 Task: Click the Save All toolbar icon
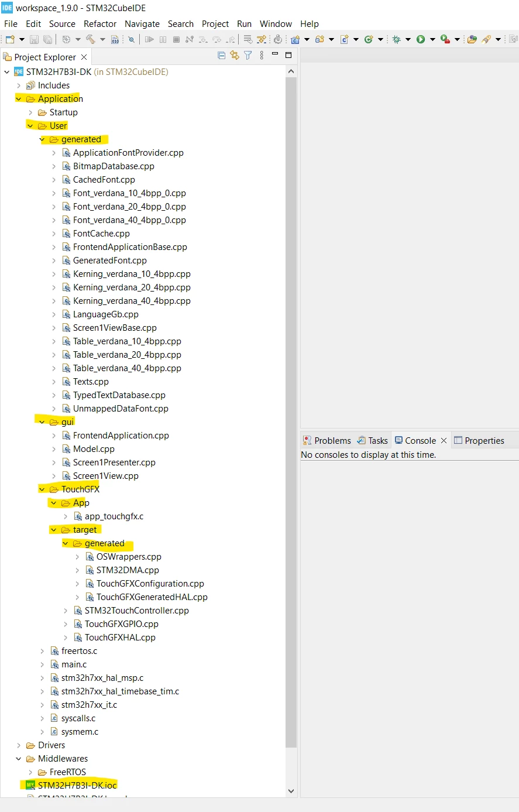click(47, 39)
